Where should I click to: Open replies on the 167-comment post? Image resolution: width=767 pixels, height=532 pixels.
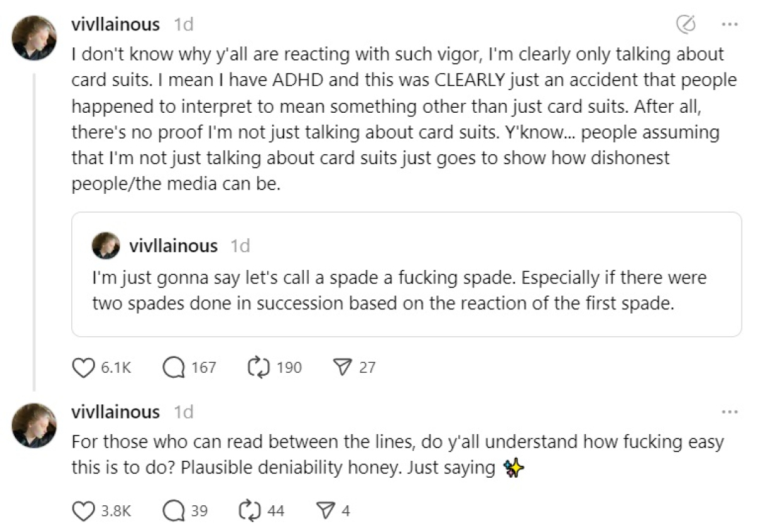click(x=173, y=367)
